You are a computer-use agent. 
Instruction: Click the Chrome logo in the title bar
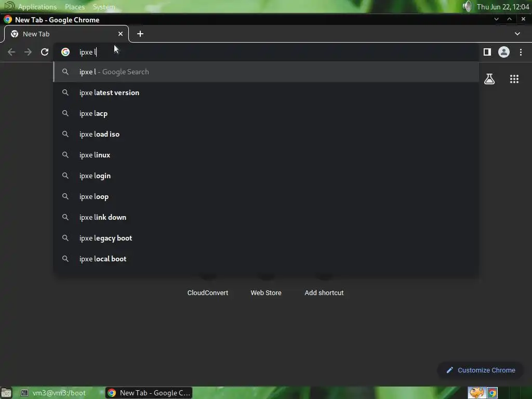pyautogui.click(x=8, y=19)
